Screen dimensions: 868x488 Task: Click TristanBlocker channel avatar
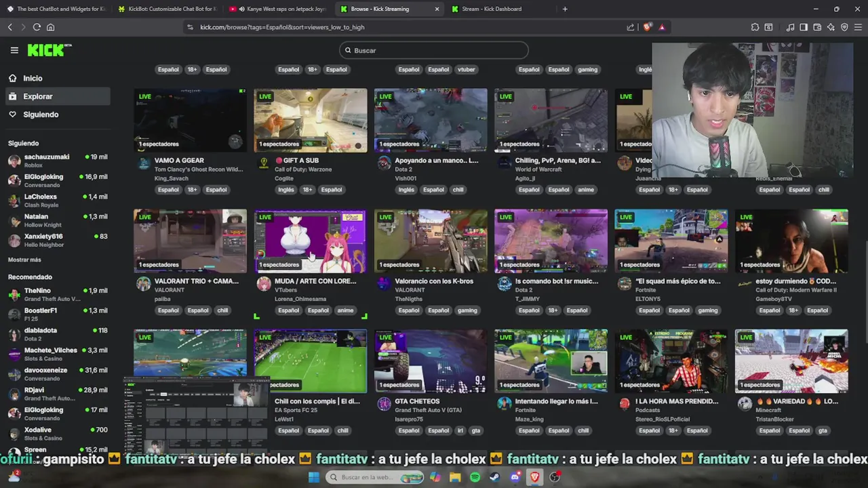(745, 404)
